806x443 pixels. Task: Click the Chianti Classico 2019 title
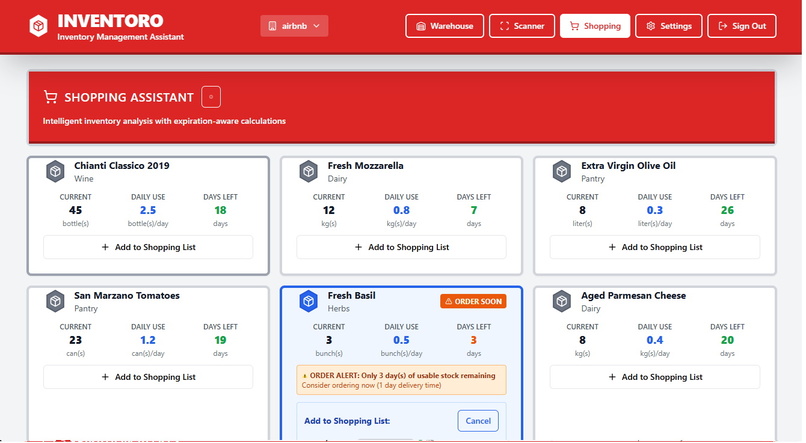(x=122, y=165)
